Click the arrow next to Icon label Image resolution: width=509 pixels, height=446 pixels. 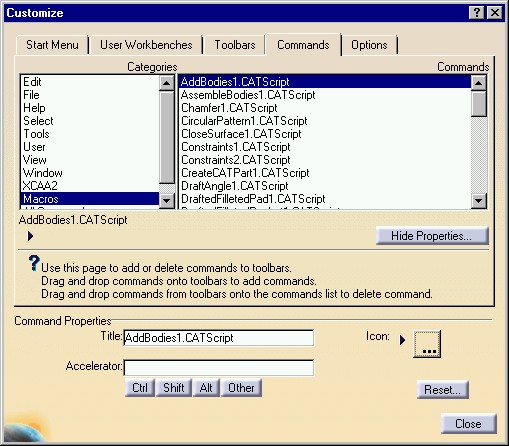[x=402, y=340]
